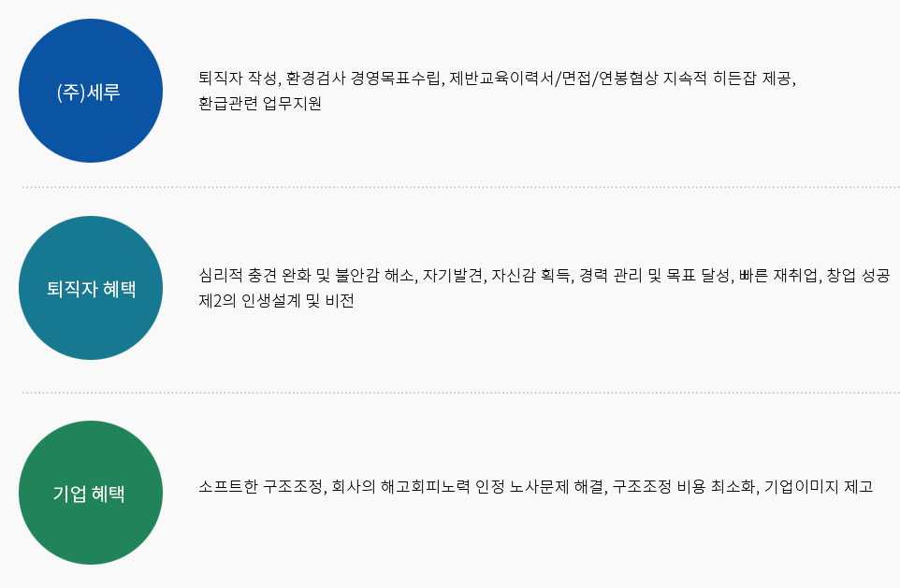The width and height of the screenshot is (900, 588).
Task: Click the line starting 소프트한 구조조정
Action: click(535, 487)
